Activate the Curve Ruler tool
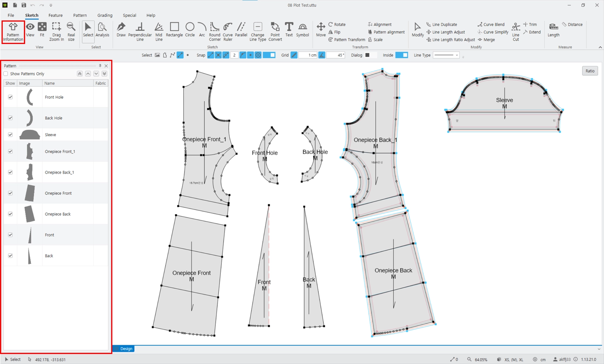604x364 pixels. pos(228,32)
